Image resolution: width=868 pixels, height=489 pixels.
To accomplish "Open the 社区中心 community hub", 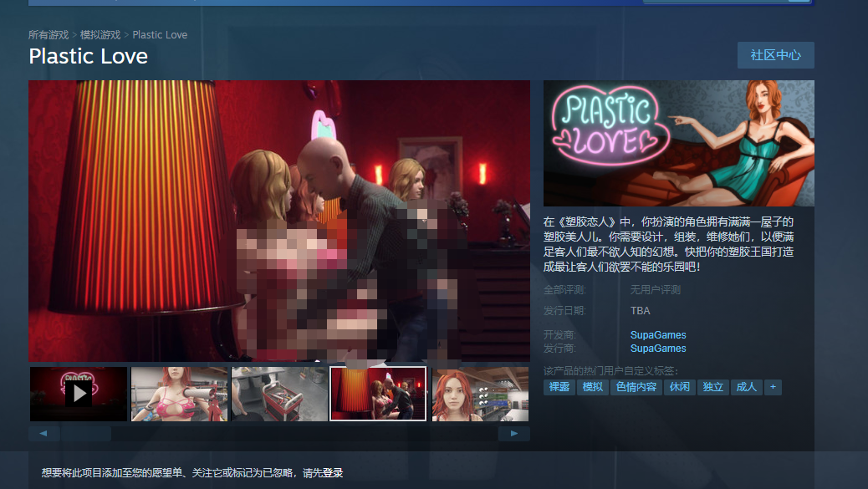I will tap(775, 55).
